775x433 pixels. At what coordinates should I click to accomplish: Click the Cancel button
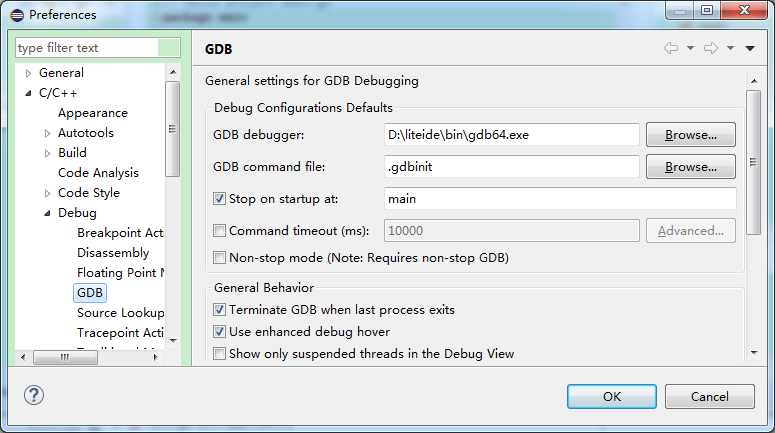710,396
